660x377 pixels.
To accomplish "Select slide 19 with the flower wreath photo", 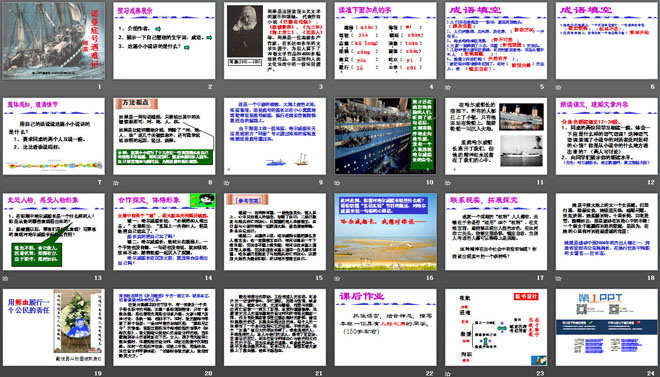I will pyautogui.click(x=53, y=327).
